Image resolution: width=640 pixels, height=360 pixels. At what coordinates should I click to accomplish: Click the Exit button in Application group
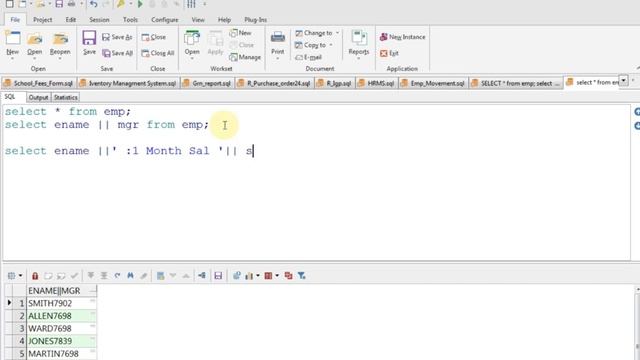point(389,53)
